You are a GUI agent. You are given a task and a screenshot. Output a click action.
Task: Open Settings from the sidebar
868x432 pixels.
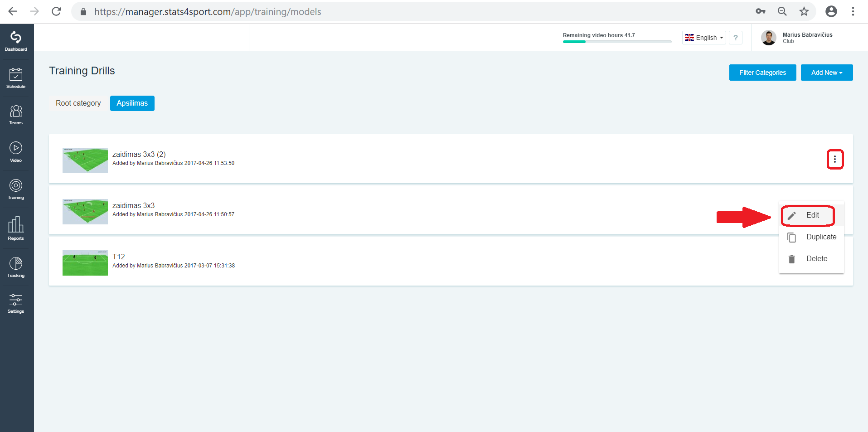16,304
